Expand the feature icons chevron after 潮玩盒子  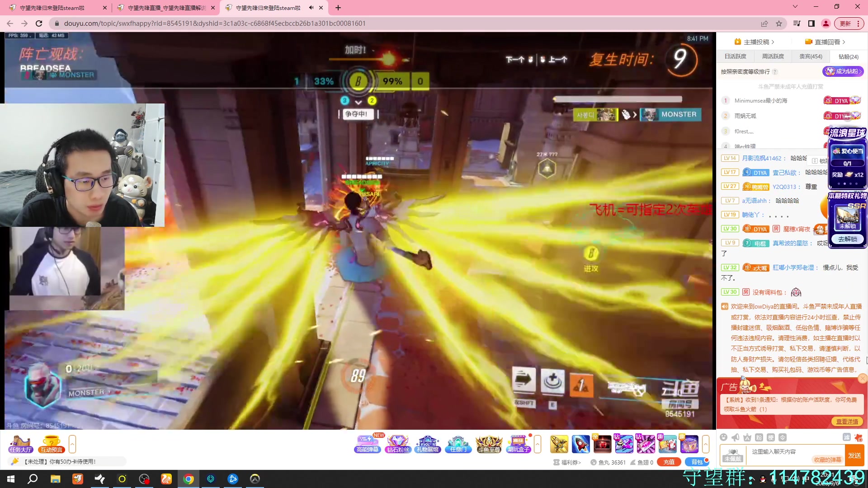[x=538, y=444]
